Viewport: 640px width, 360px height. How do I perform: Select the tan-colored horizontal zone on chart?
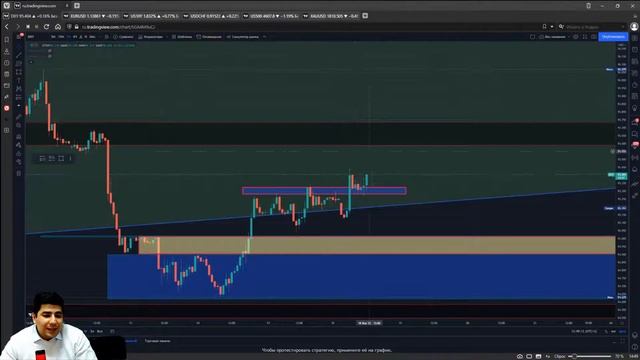click(377, 245)
